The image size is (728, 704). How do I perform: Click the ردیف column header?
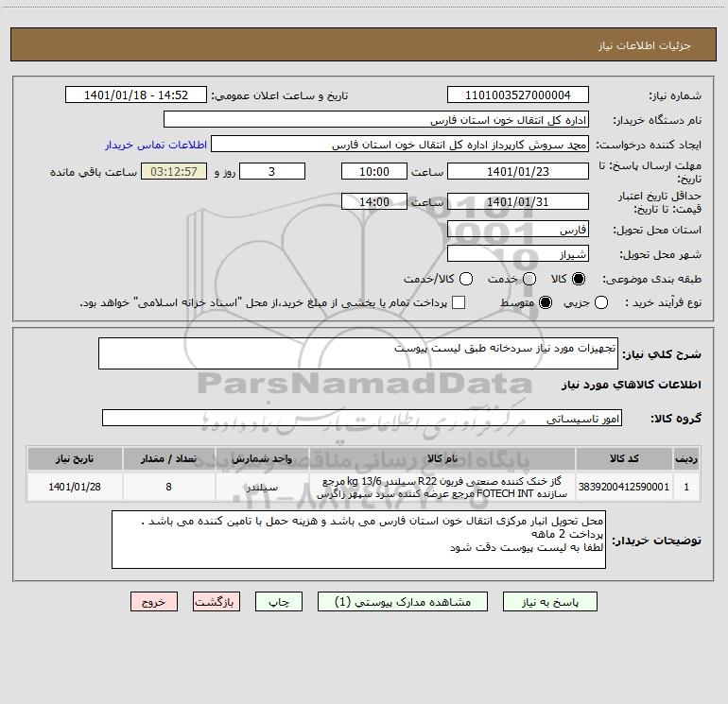686,458
